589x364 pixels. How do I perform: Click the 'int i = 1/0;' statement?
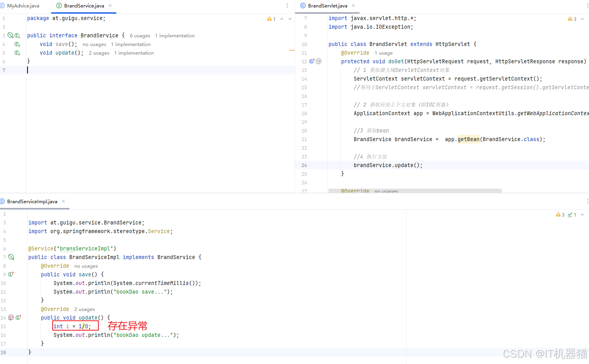point(72,326)
